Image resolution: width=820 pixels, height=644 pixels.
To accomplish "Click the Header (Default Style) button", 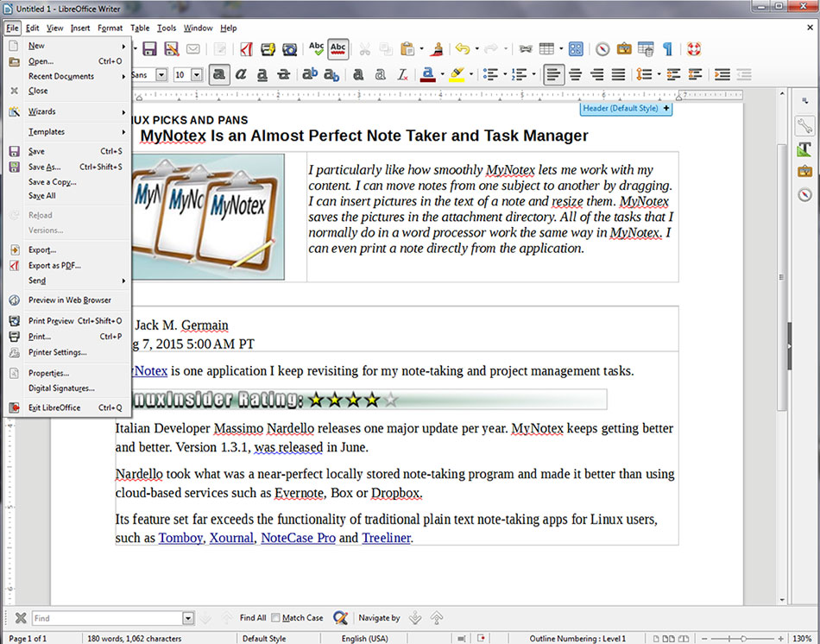I will click(626, 108).
